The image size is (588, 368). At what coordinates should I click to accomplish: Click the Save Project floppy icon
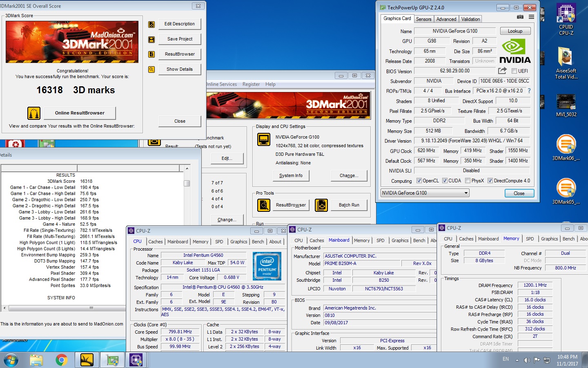[x=151, y=39]
